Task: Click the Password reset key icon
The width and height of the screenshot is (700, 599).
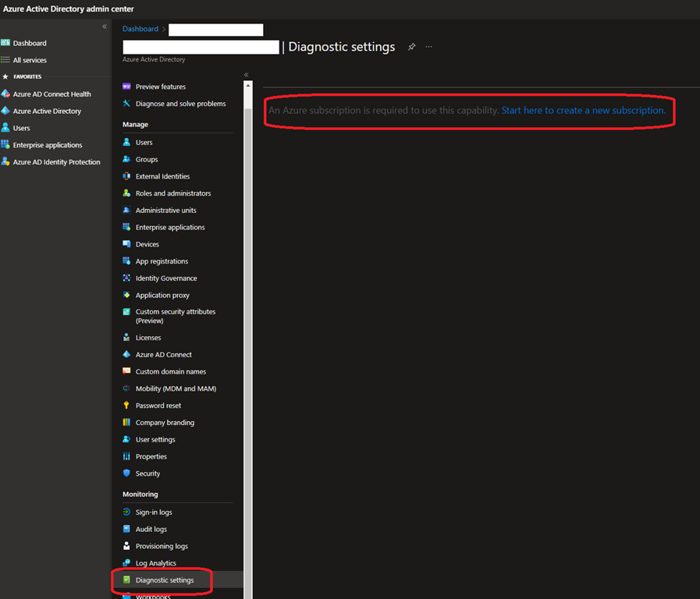Action: pyautogui.click(x=126, y=406)
